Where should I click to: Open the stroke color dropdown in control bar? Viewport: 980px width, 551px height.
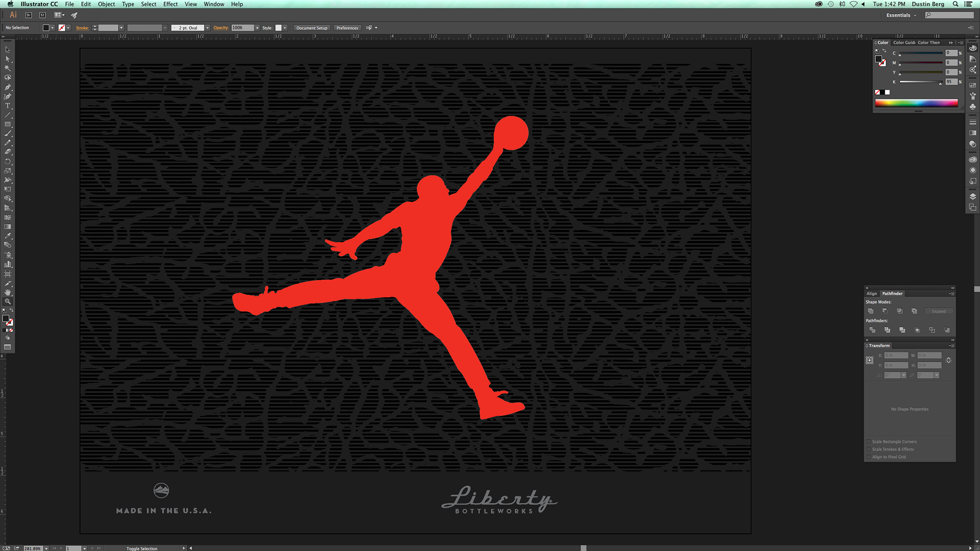pyautogui.click(x=68, y=28)
